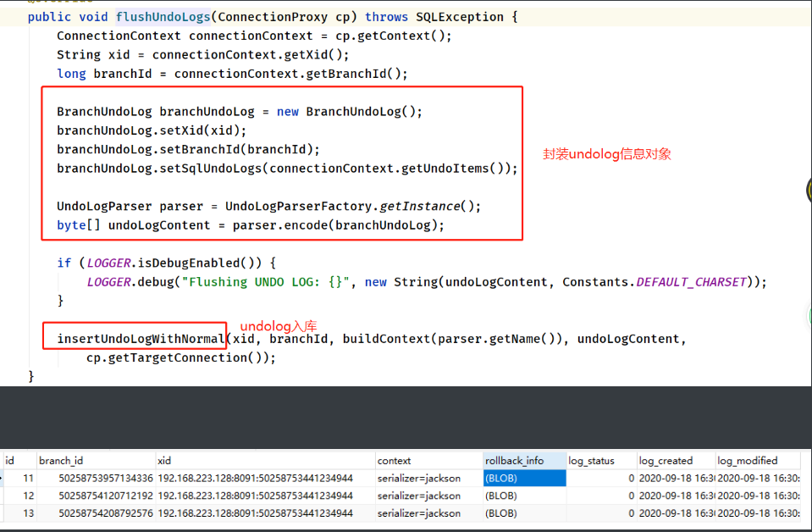The width and height of the screenshot is (812, 532).
Task: Select log_status value 0 in row 12
Action: (601, 496)
